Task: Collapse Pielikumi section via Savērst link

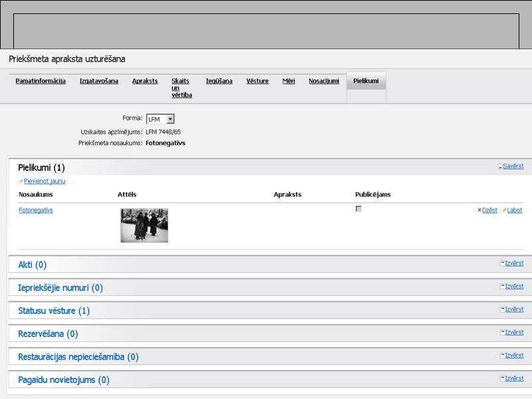Action: [513, 166]
